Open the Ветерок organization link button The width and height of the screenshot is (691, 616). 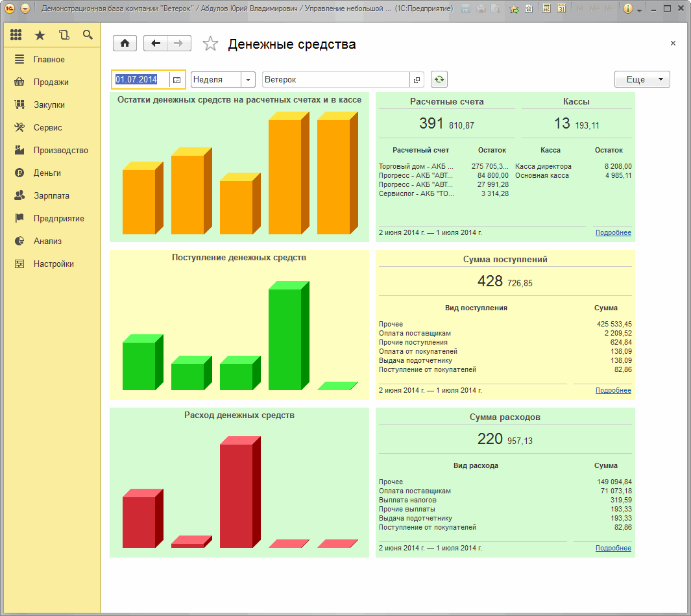[417, 80]
